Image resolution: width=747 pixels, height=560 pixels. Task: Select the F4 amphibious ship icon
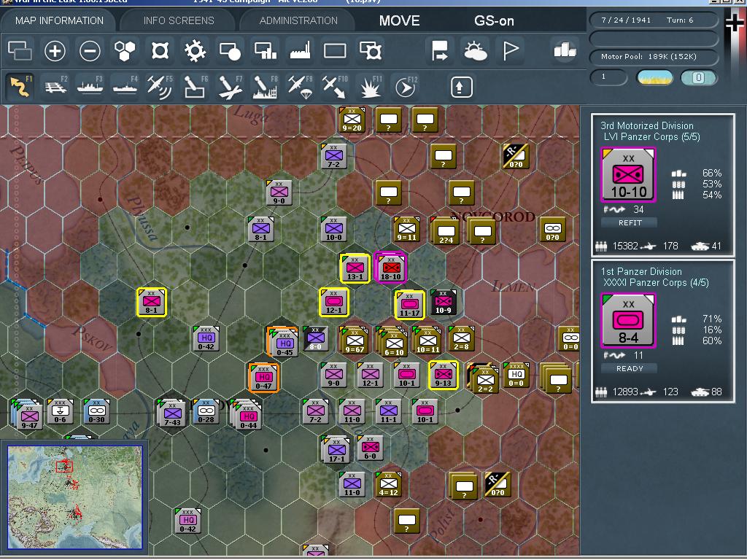click(x=125, y=87)
